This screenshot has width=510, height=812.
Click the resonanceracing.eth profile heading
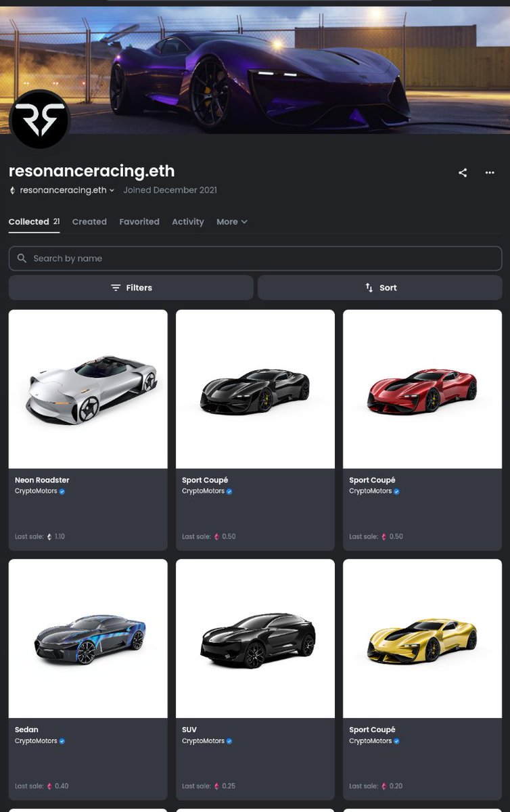[92, 171]
